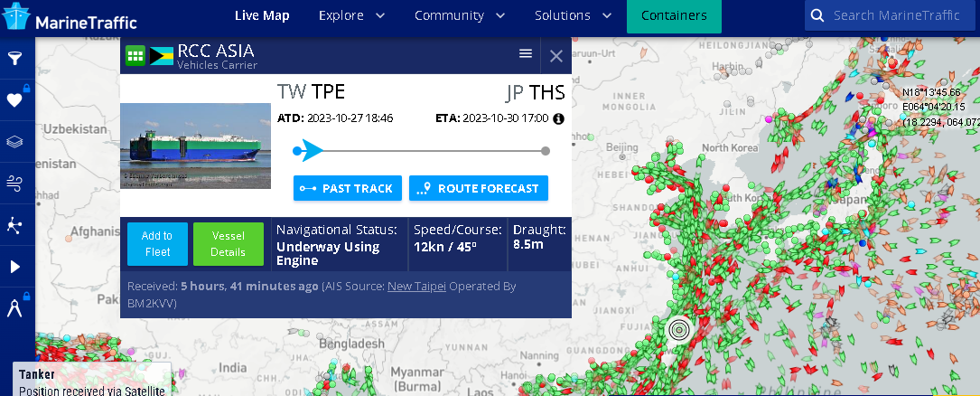
Task: Open the filter funnel sidebar tool
Action: 14,59
